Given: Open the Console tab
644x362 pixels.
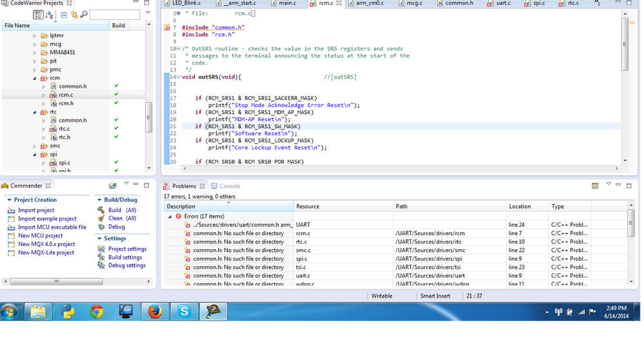Looking at the screenshot, I should click(x=226, y=186).
